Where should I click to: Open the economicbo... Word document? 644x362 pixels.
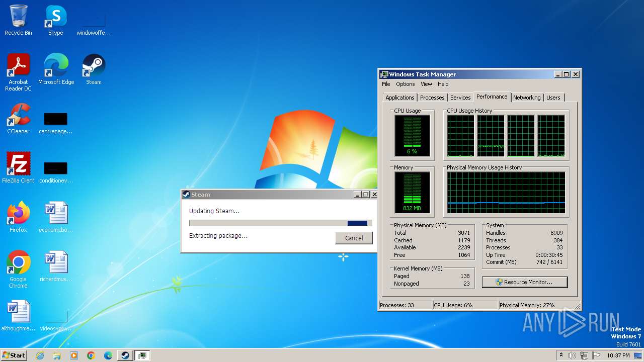point(55,217)
